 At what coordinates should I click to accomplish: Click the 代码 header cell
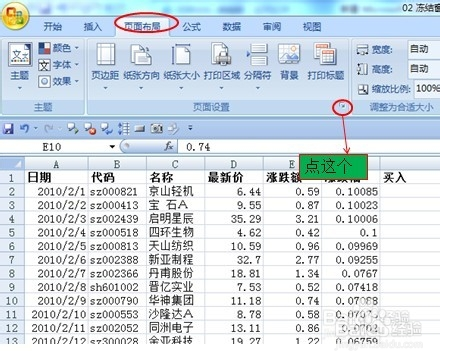click(117, 178)
